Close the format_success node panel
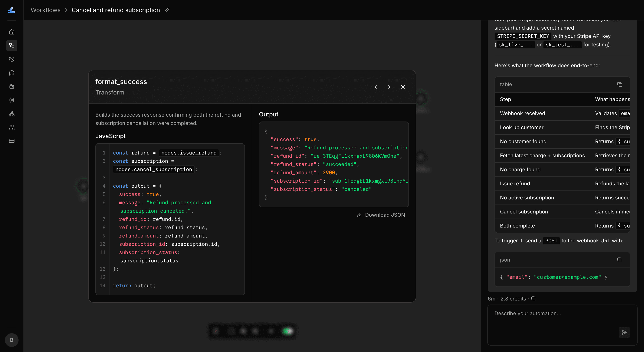Screen dimensions: 644x352 (403, 87)
